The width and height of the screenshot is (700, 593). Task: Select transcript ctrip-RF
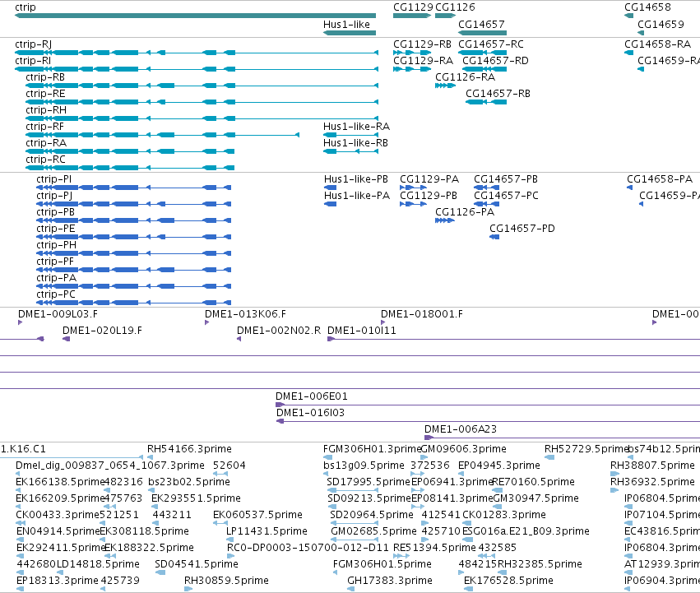coord(44,127)
